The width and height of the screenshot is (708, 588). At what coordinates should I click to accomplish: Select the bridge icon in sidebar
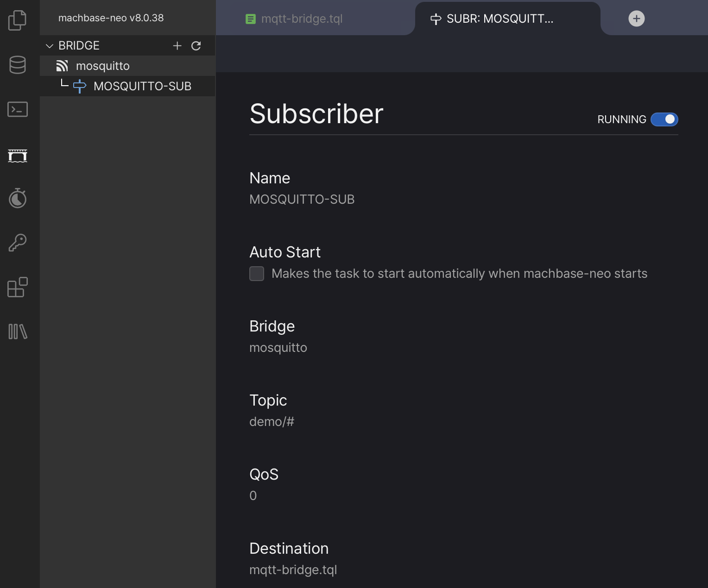[x=18, y=156]
